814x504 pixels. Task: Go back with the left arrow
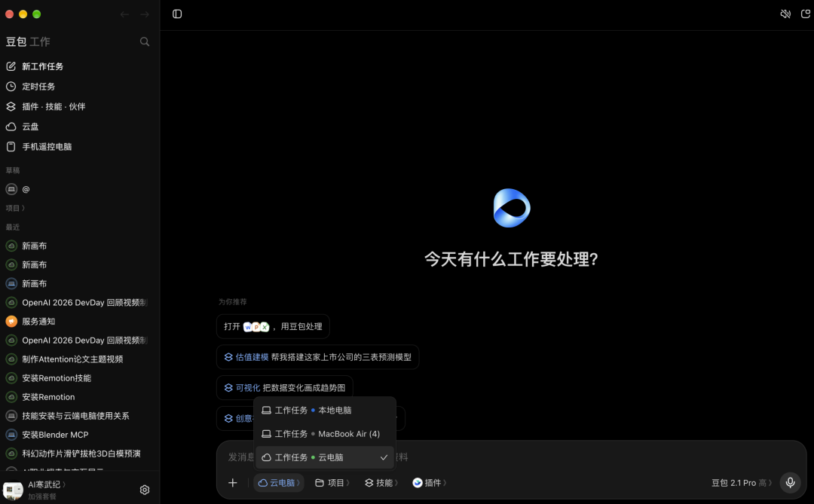coord(124,14)
